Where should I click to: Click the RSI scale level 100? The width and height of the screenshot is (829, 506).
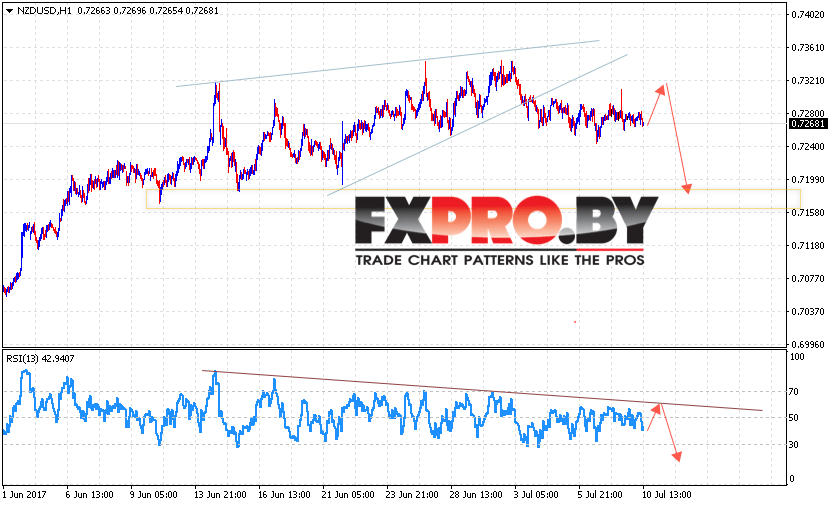pyautogui.click(x=797, y=357)
